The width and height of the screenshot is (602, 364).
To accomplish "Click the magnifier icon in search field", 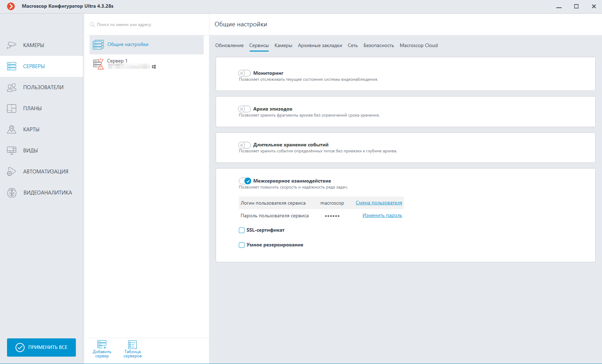I will tap(92, 25).
